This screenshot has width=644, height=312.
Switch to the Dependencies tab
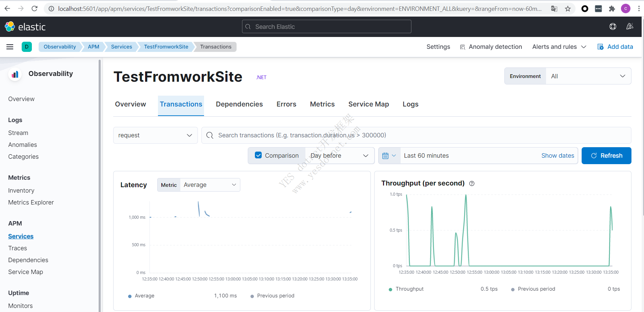(x=239, y=104)
